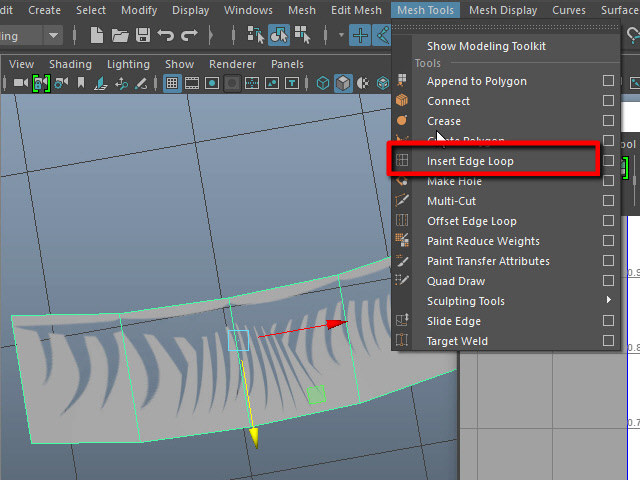Open options box for Target Weld
640x480 pixels.
tap(608, 341)
